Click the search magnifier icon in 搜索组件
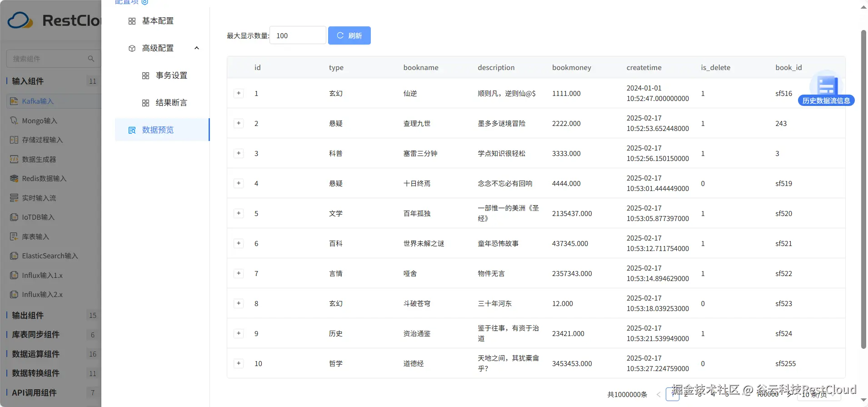This screenshot has height=407, width=868. pos(91,59)
